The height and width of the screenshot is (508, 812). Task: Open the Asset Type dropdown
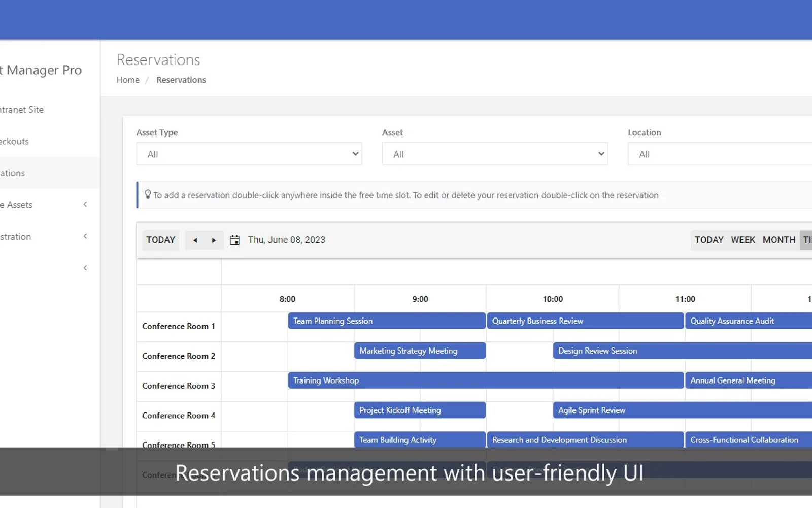[x=249, y=154]
